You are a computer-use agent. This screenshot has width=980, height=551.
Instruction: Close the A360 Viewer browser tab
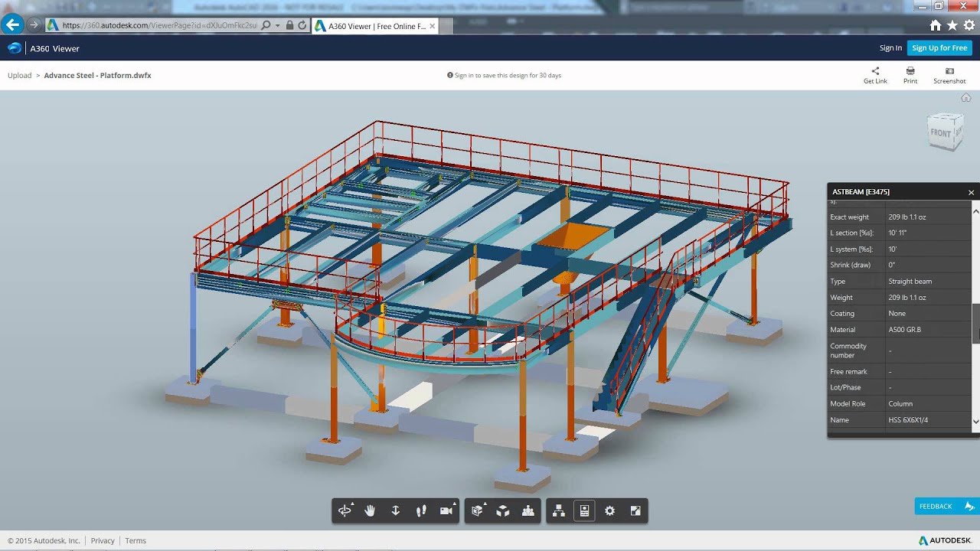(432, 26)
